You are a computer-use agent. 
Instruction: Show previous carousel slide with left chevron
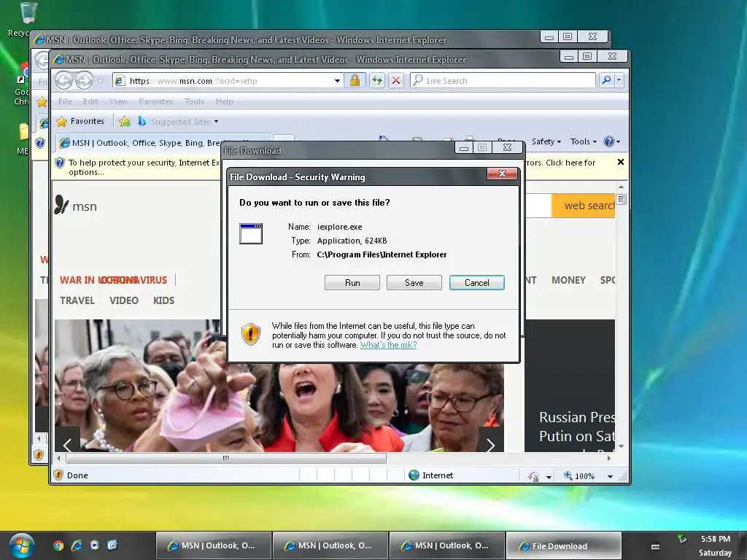click(x=67, y=445)
